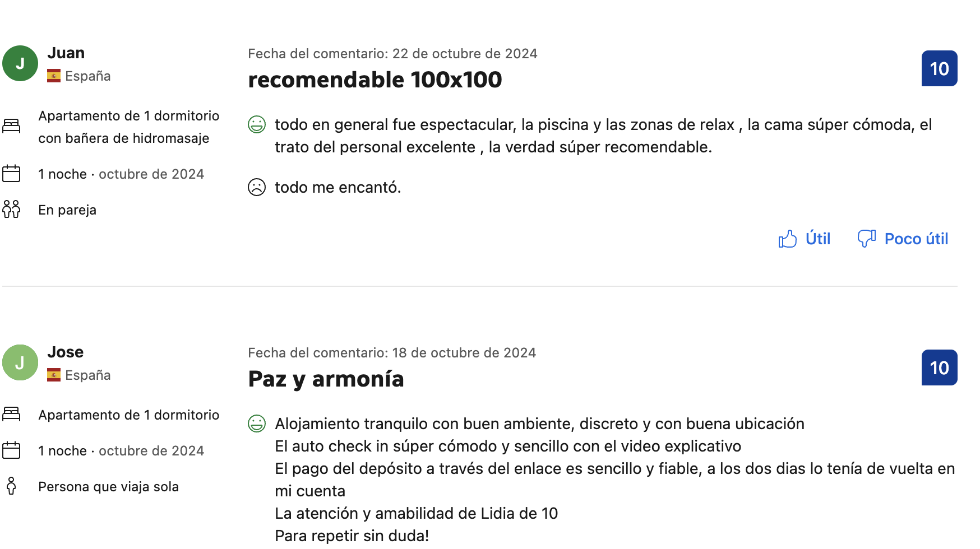Click the couple icon next to 'En pareja'

(x=11, y=210)
